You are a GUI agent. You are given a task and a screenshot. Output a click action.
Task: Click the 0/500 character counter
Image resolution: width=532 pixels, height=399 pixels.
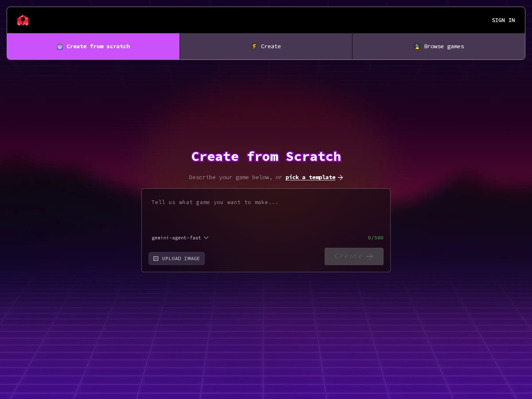tap(375, 238)
